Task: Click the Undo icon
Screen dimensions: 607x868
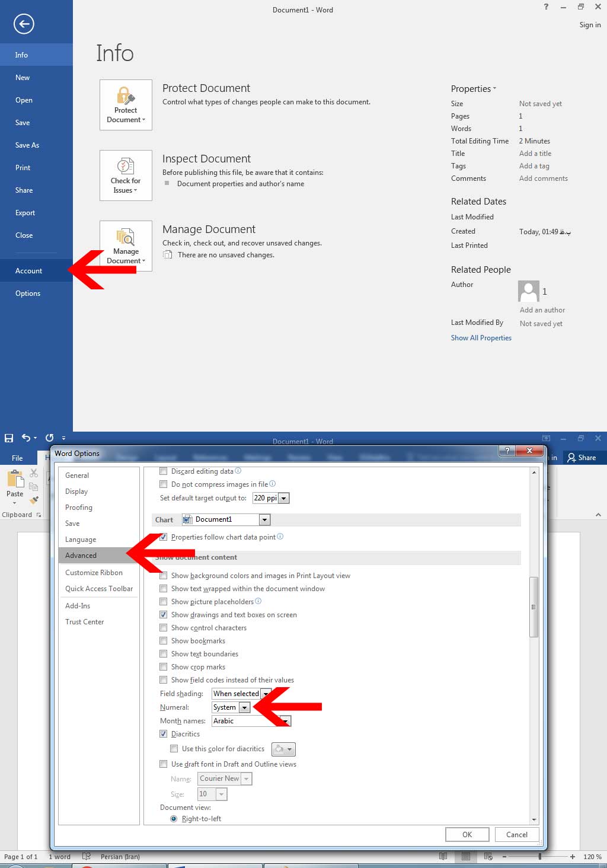Action: tap(26, 438)
